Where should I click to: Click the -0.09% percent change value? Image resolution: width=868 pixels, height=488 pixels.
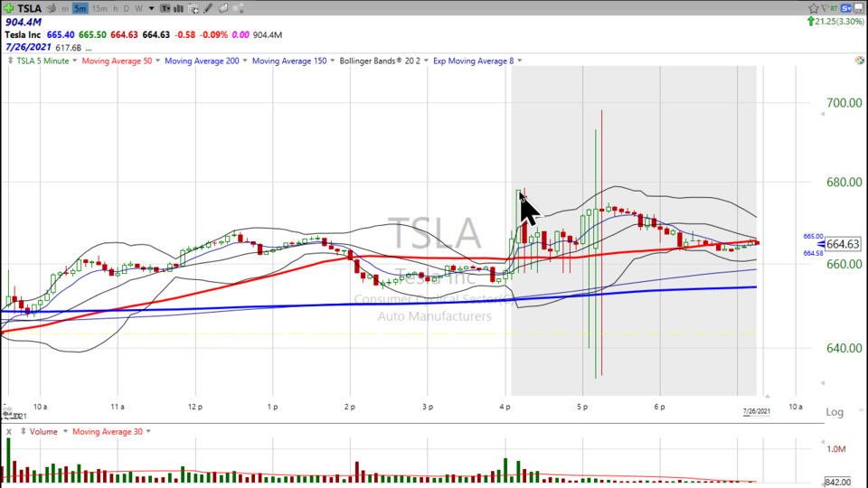(213, 35)
